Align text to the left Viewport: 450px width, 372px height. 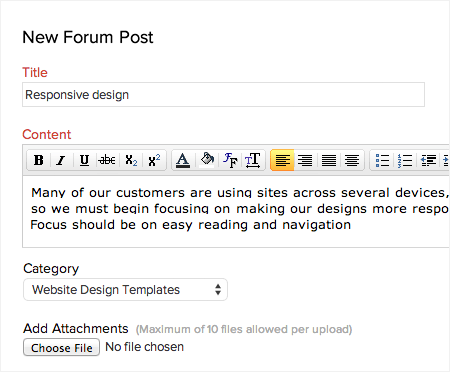coord(282,160)
